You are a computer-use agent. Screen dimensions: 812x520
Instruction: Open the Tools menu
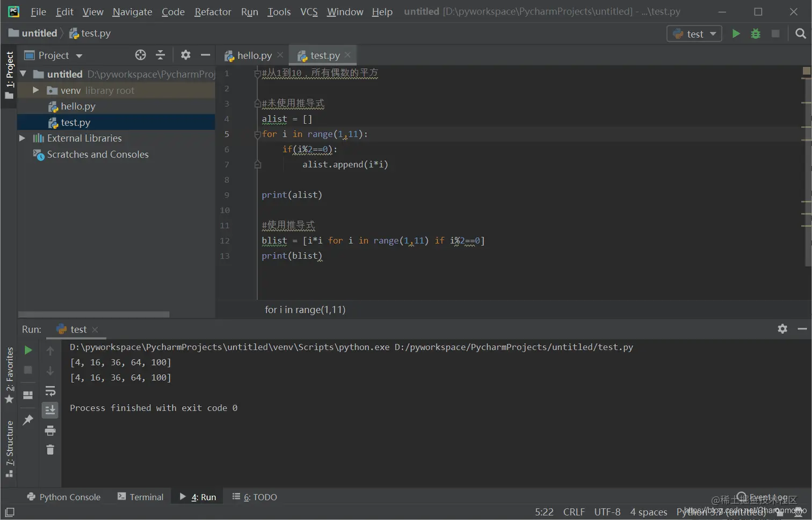pos(279,11)
